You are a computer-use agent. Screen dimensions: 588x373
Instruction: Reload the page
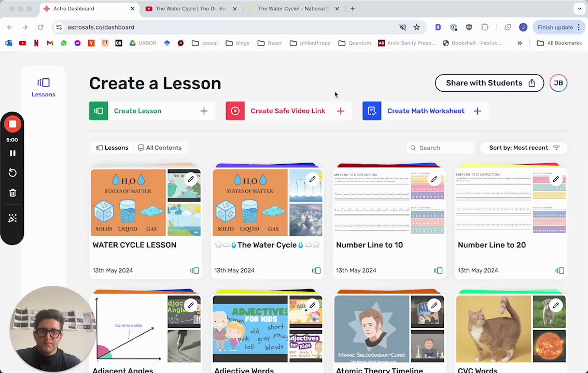pyautogui.click(x=40, y=27)
